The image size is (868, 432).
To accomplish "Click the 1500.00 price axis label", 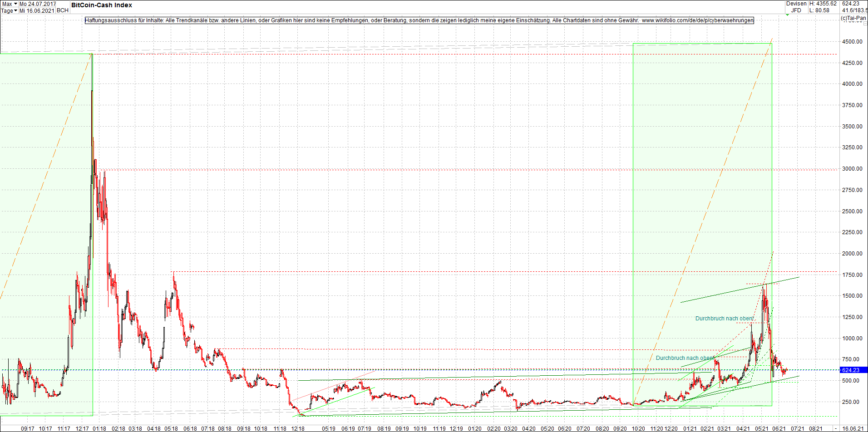I will pos(852,296).
